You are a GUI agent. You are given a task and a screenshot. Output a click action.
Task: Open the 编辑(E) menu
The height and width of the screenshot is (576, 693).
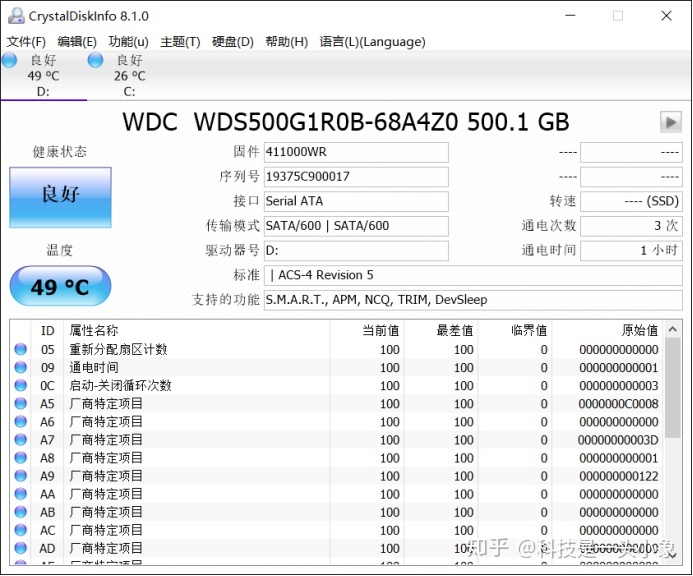pos(77,42)
